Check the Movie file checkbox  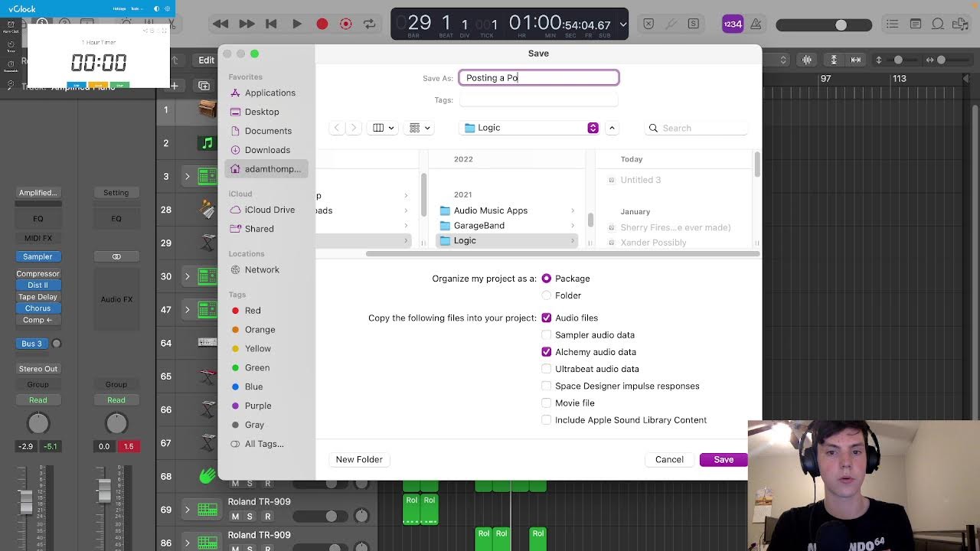(x=547, y=403)
